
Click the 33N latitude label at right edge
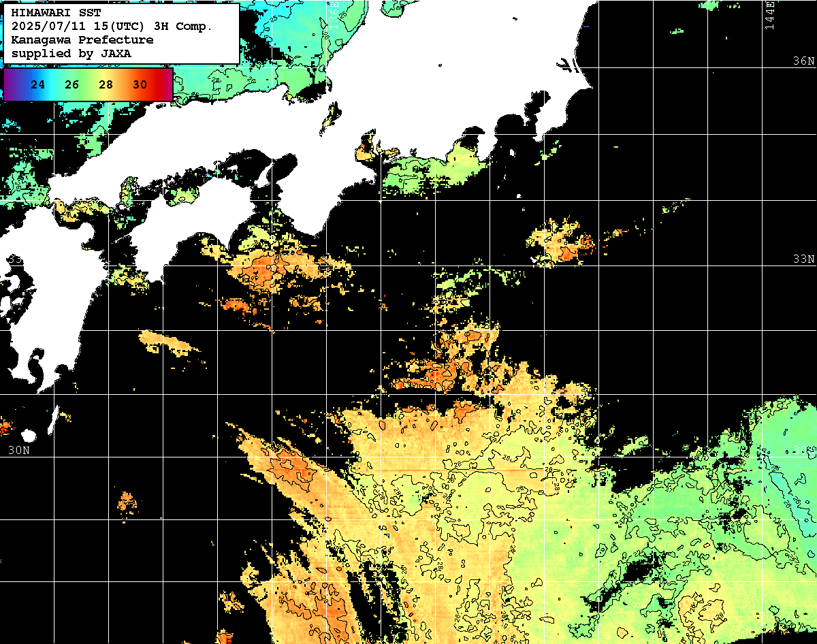point(804,259)
